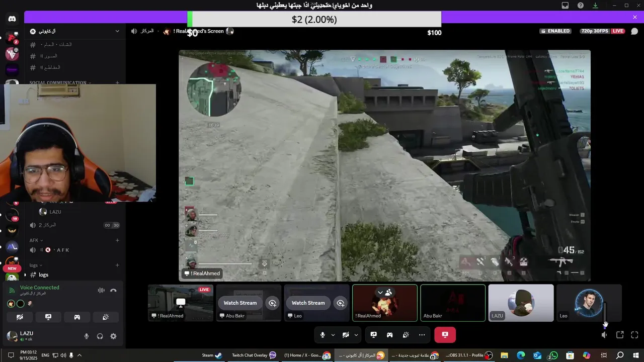Open Twitch Chat Overlay from taskbar

254,355
